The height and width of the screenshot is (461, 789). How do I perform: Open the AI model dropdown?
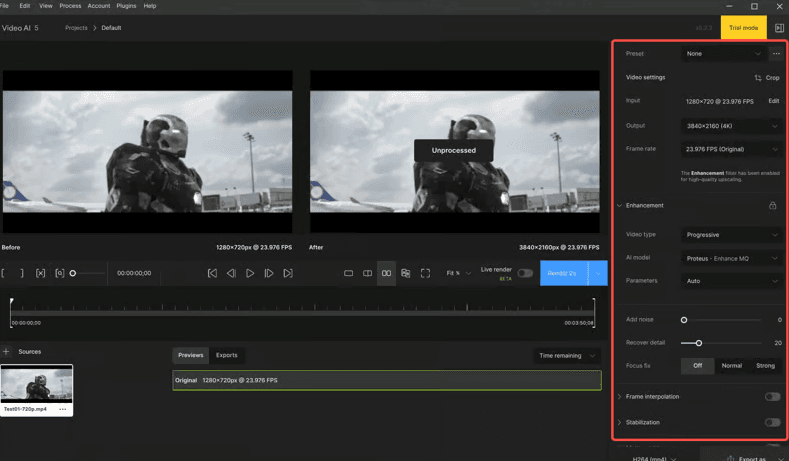[732, 258]
